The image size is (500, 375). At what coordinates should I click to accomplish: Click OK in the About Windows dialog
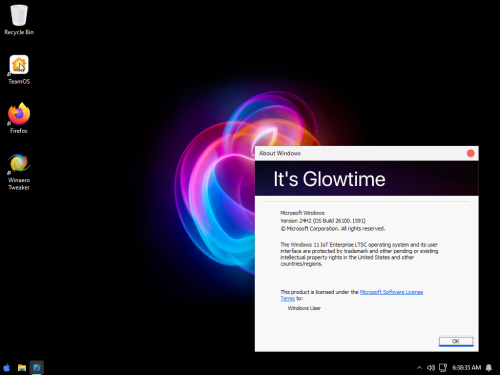pyautogui.click(x=456, y=341)
